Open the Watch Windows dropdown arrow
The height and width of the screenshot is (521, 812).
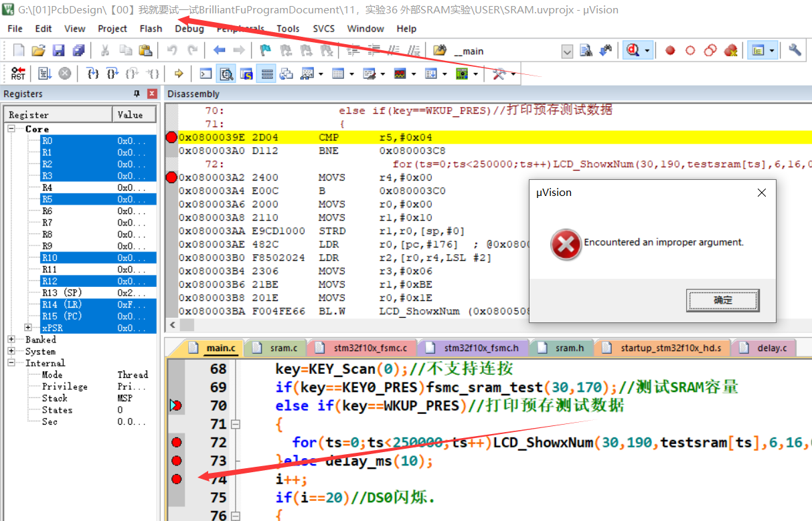(x=321, y=74)
